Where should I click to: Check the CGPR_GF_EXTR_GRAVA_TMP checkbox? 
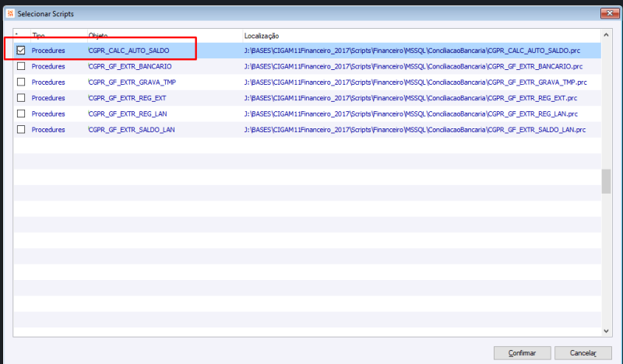(x=21, y=82)
